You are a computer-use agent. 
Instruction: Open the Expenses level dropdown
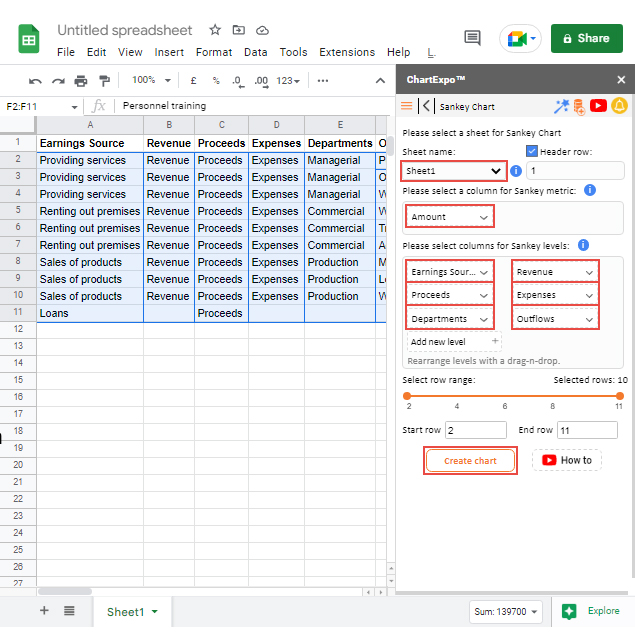[x=555, y=295]
